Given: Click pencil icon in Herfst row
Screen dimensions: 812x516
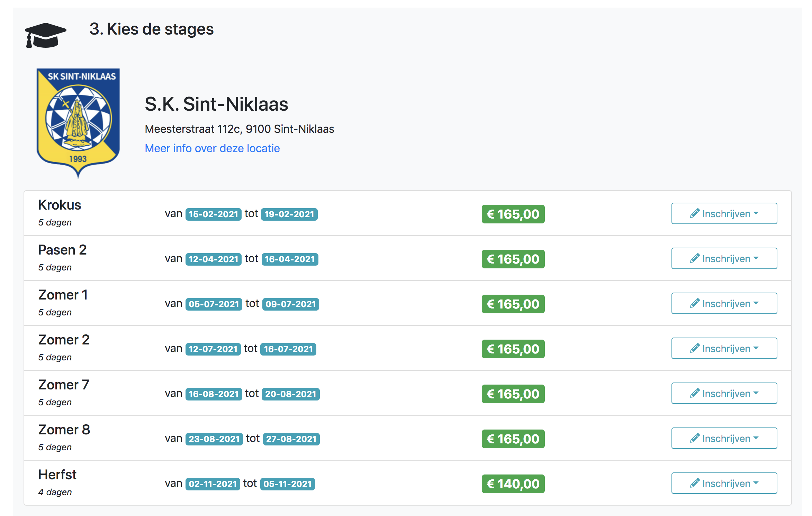Looking at the screenshot, I should [694, 483].
